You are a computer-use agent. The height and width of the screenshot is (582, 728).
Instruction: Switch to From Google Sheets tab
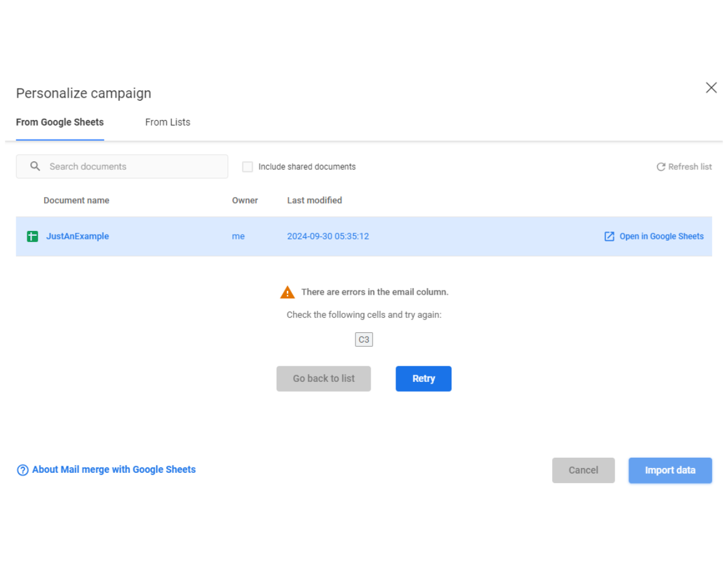60,122
